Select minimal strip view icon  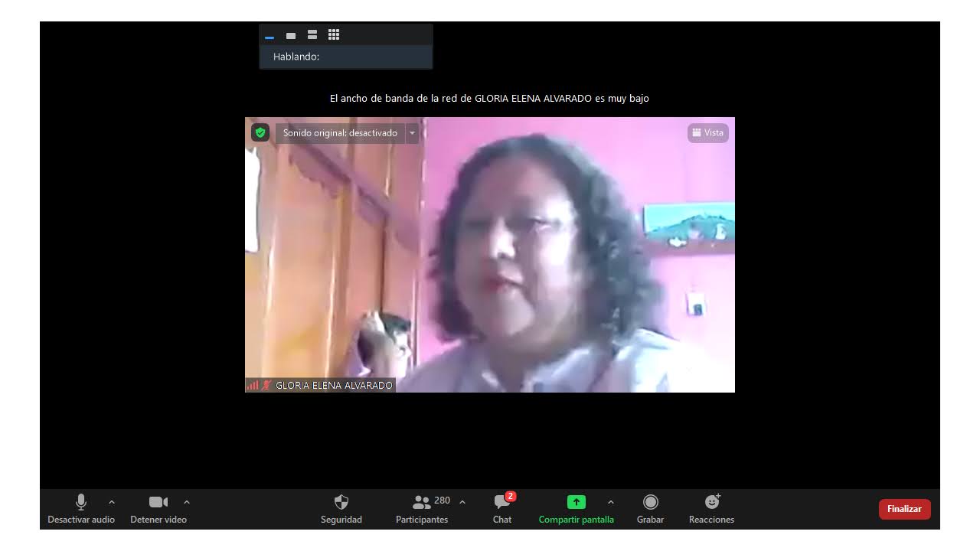click(x=269, y=35)
